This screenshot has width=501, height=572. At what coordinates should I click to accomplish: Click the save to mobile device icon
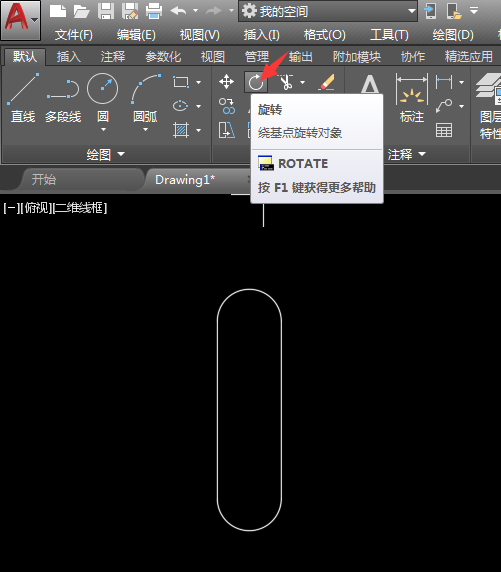pyautogui.click(x=430, y=11)
